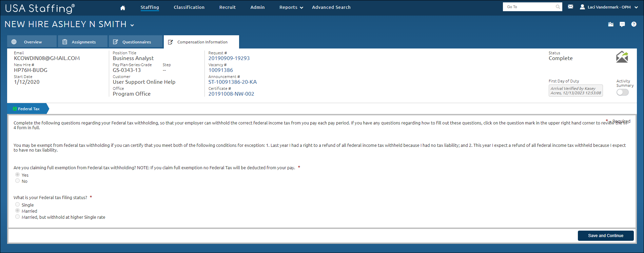Click into the Go To search field
This screenshot has height=253, width=644.
[529, 7]
